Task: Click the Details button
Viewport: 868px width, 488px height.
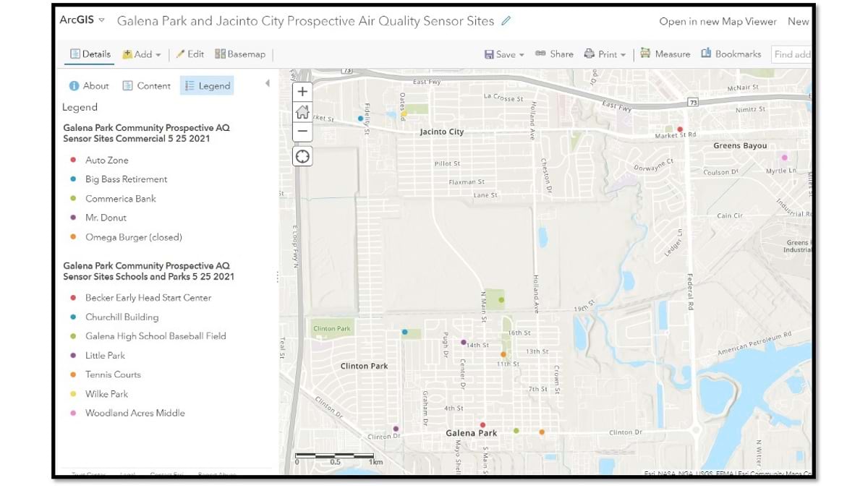Action: point(90,54)
